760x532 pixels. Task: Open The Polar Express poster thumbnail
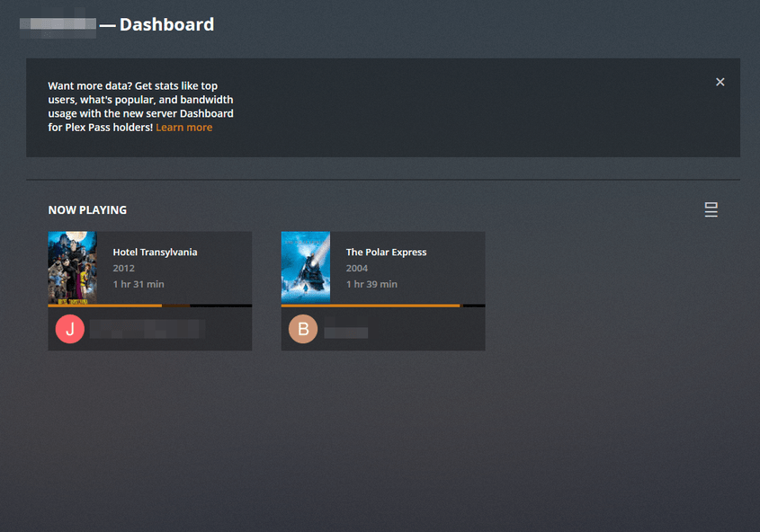(x=306, y=268)
